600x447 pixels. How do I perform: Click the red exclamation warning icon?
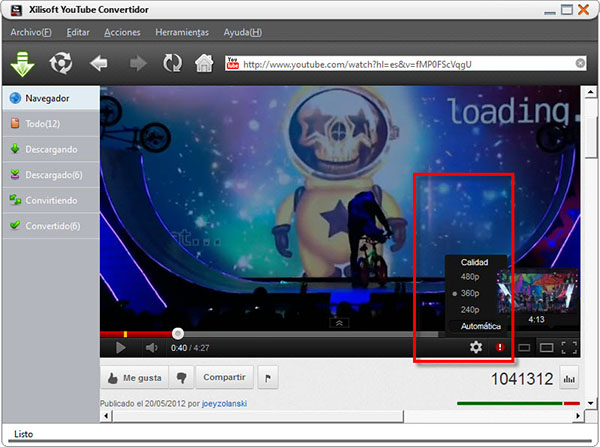pyautogui.click(x=500, y=347)
